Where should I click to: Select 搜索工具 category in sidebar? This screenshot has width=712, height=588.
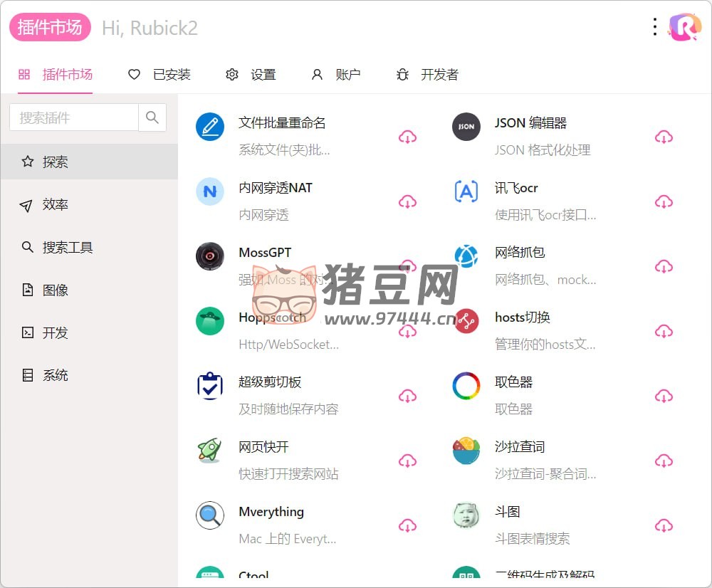coord(67,248)
